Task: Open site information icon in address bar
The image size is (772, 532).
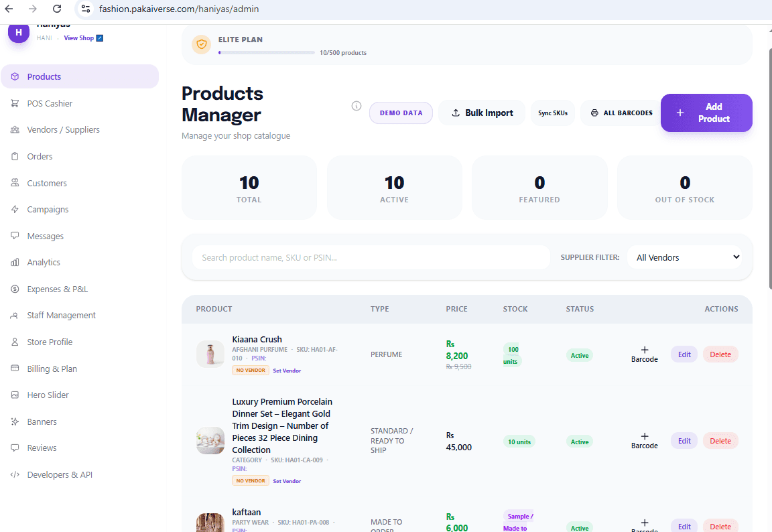Action: click(86, 8)
